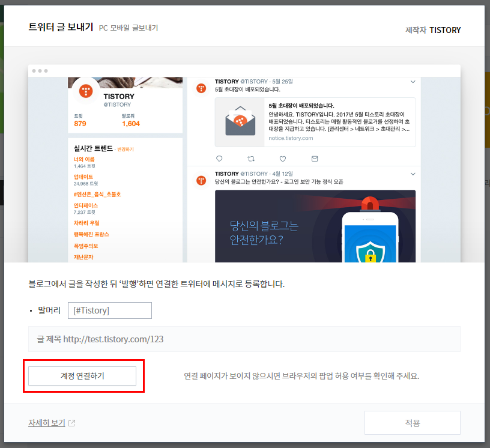
Task: Click the envelope message icon under the tweet
Action: click(x=315, y=159)
